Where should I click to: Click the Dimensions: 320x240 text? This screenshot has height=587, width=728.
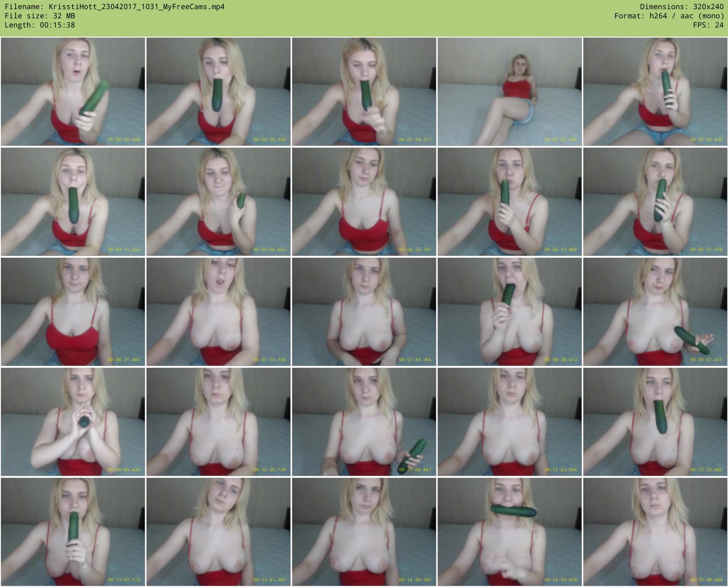(682, 7)
